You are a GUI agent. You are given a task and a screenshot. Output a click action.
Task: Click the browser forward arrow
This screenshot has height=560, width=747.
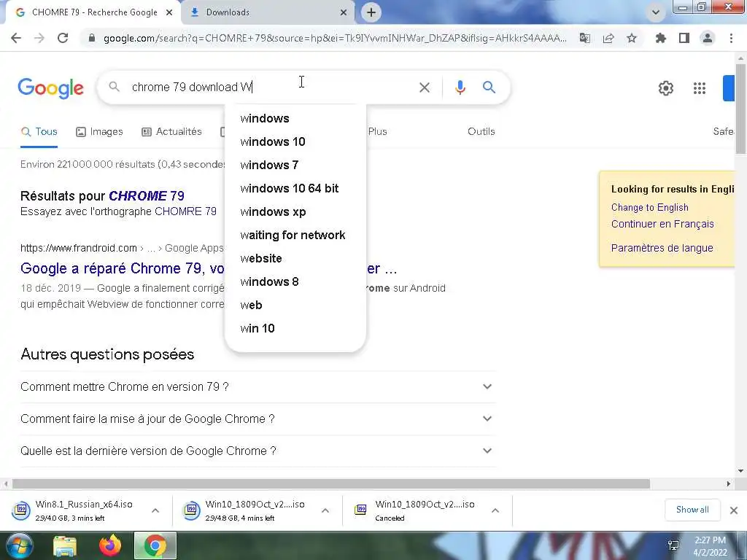[x=39, y=38]
